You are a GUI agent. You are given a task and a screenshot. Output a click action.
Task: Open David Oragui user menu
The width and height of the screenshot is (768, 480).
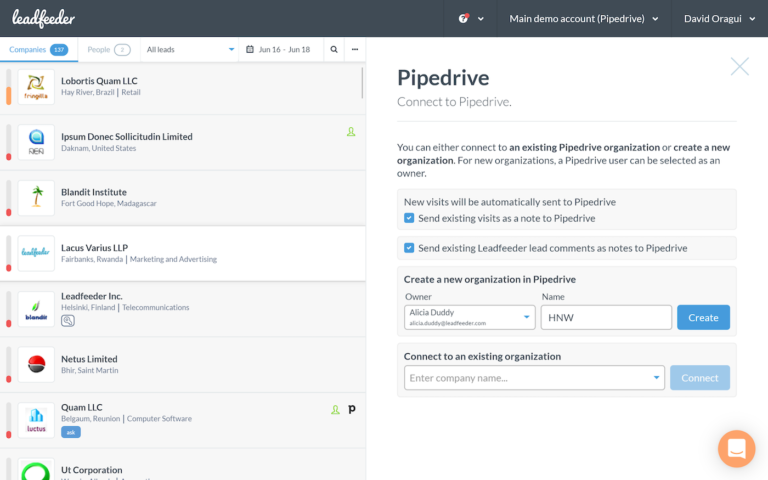click(719, 19)
